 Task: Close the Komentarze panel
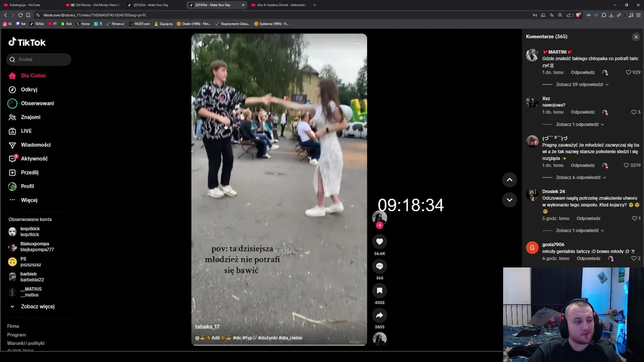(x=636, y=37)
